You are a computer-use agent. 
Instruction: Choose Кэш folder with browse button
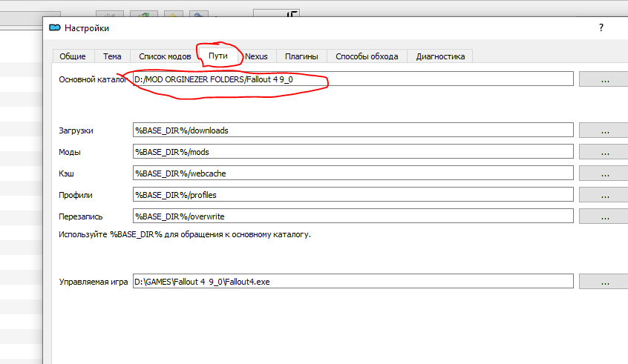[x=604, y=173]
